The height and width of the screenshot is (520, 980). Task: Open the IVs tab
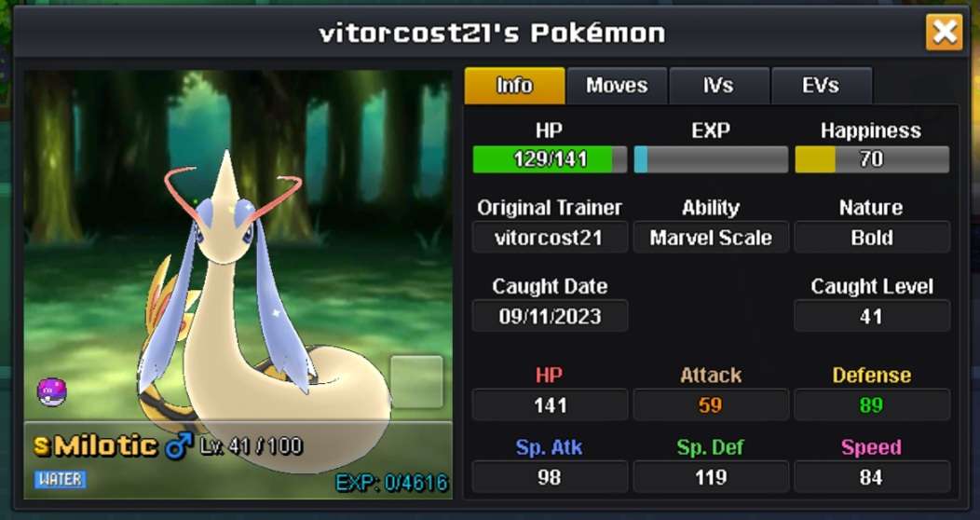719,86
